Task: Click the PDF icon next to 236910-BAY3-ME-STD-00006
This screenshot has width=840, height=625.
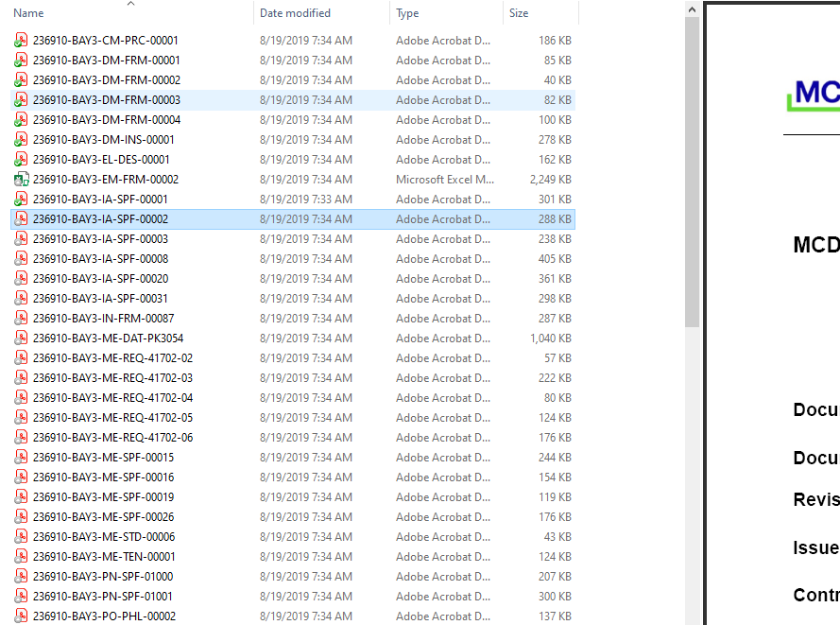Action: (21, 536)
